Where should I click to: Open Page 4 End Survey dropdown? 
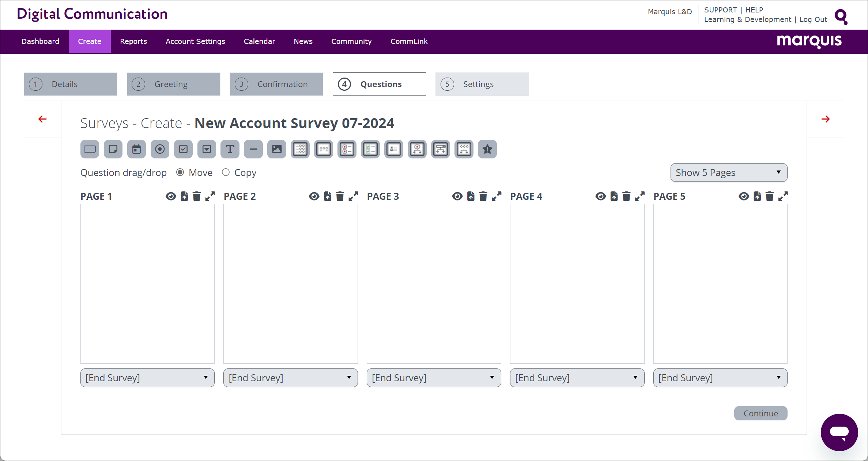coord(577,378)
